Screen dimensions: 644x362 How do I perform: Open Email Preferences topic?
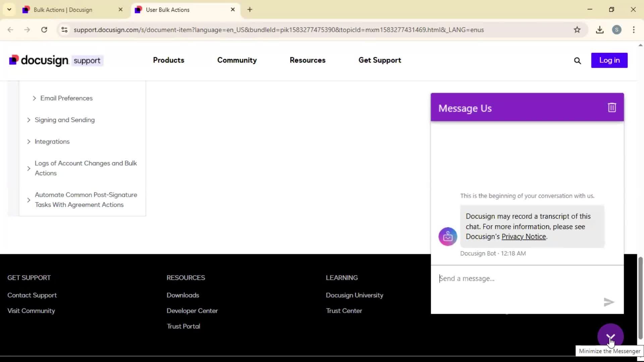66,98
